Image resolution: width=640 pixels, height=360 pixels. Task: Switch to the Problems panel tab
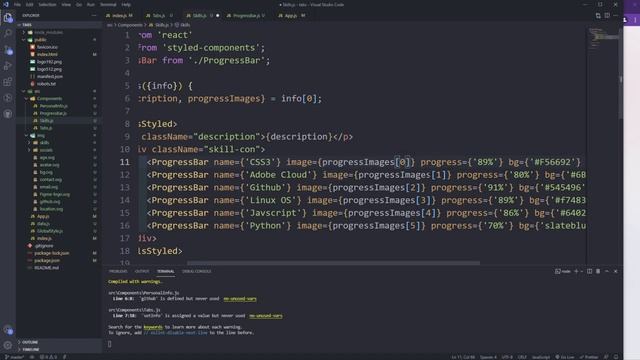click(x=118, y=271)
